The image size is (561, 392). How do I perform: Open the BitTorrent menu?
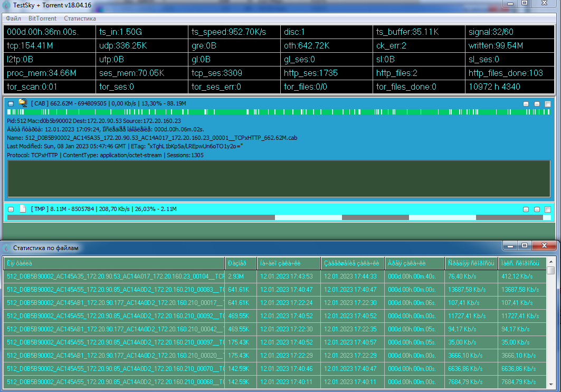42,18
